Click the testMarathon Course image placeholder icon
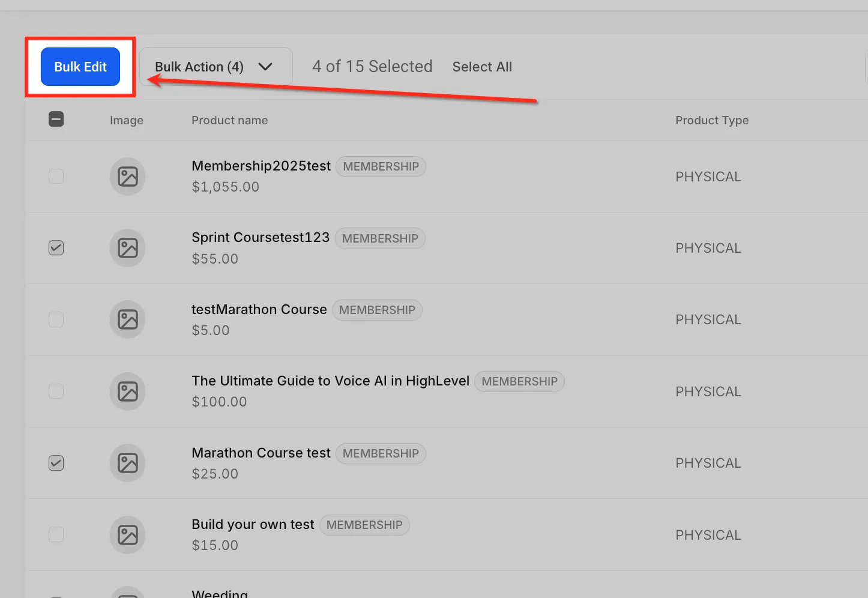The height and width of the screenshot is (598, 868). point(127,319)
